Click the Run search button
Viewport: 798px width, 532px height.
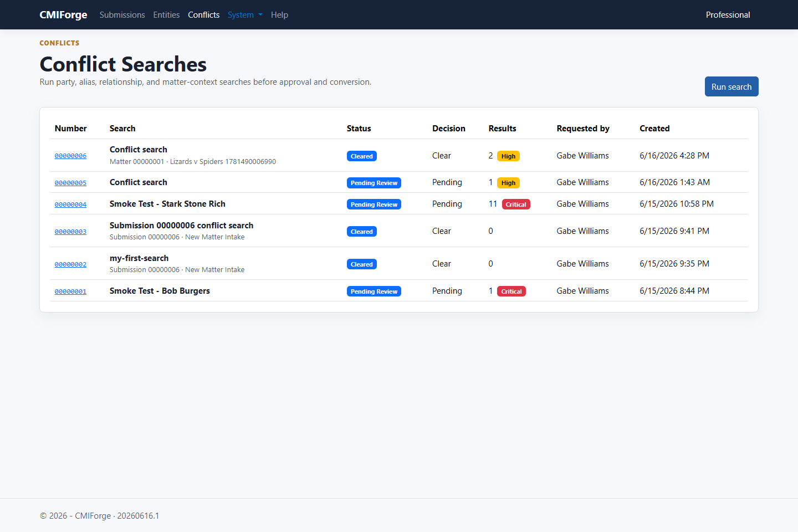[731, 86]
